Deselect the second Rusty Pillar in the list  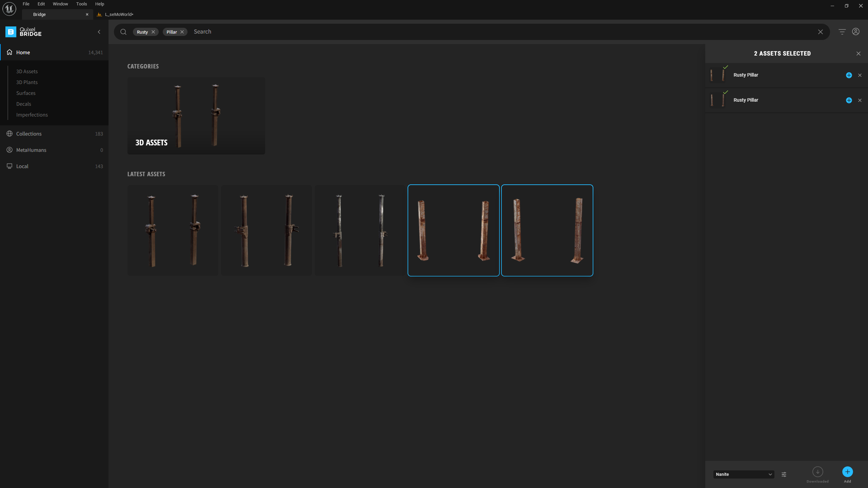860,100
